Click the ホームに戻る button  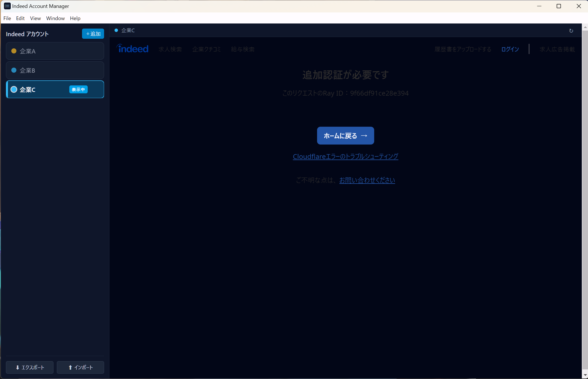pyautogui.click(x=345, y=136)
